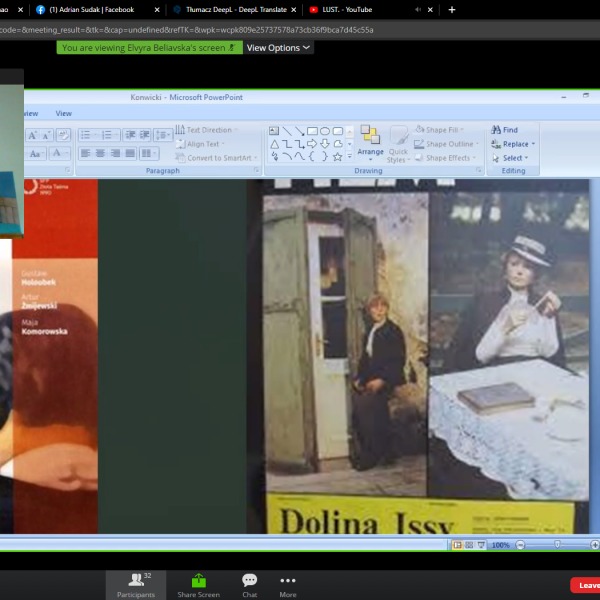Click the Decrease Font Size icon
600x600 pixels.
pyautogui.click(x=46, y=135)
